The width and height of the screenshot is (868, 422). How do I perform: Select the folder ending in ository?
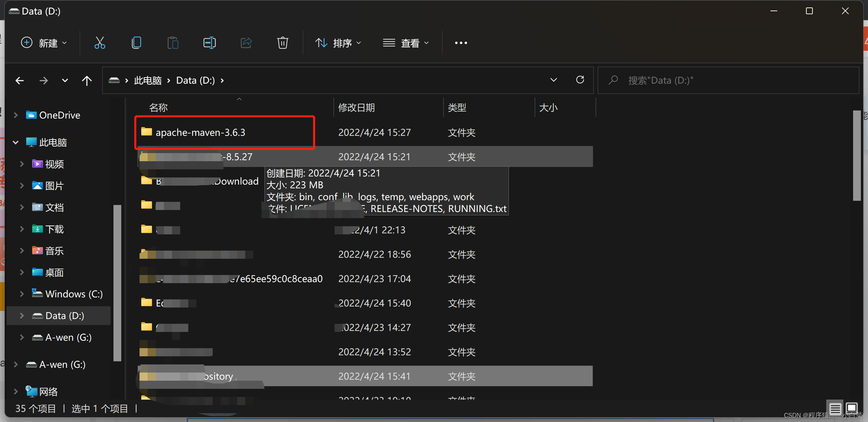click(365, 376)
